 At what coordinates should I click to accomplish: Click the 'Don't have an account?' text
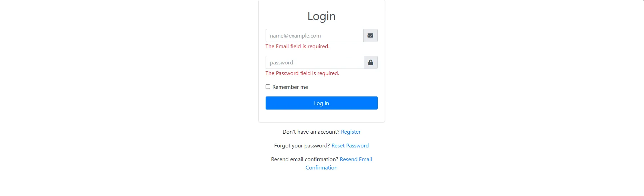pyautogui.click(x=311, y=132)
